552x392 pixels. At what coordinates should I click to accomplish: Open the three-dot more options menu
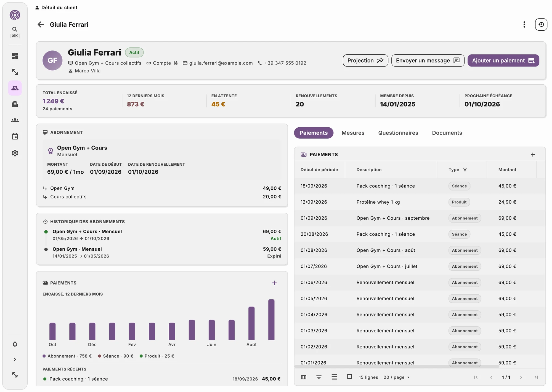tap(524, 25)
